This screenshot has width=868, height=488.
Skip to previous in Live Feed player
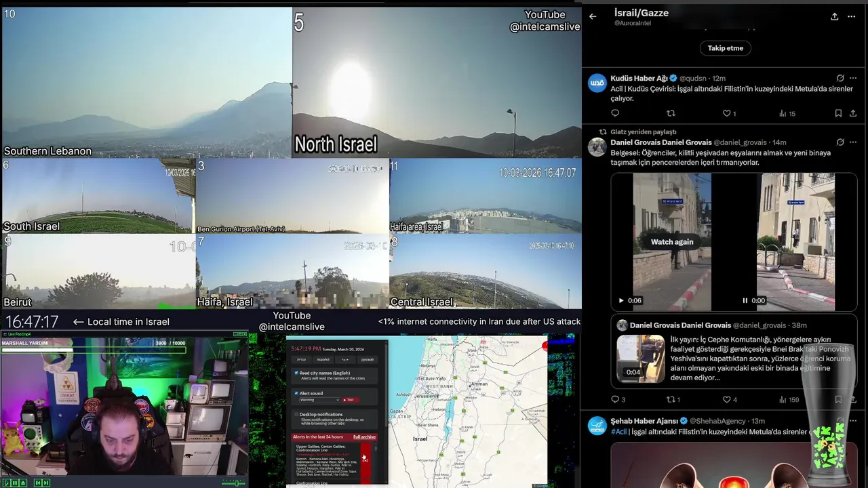click(x=38, y=483)
